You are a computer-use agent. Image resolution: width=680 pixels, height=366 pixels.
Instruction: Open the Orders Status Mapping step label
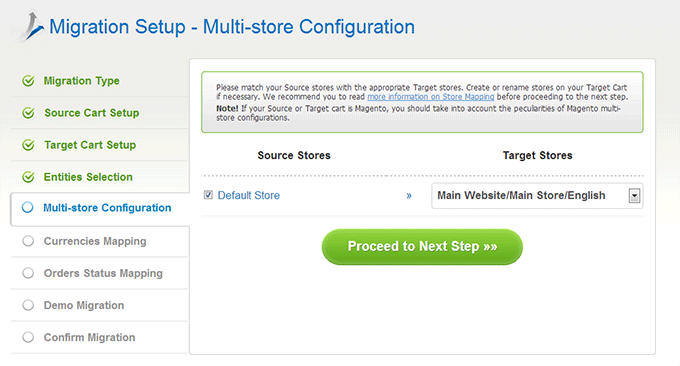(x=103, y=273)
